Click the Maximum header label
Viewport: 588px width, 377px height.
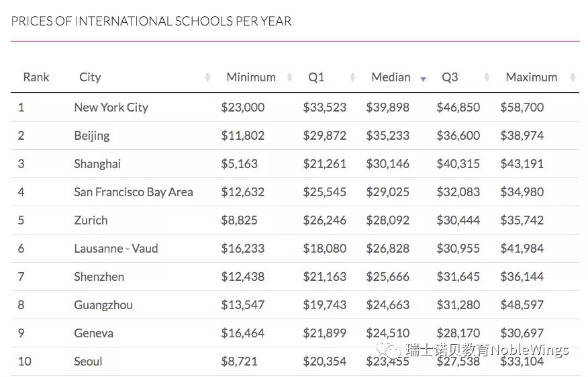click(532, 77)
